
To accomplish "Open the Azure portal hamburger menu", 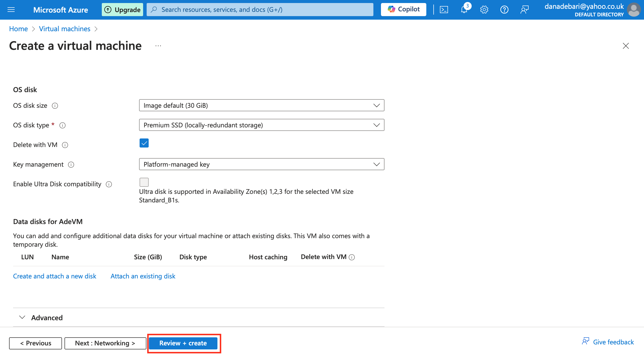I will (11, 10).
